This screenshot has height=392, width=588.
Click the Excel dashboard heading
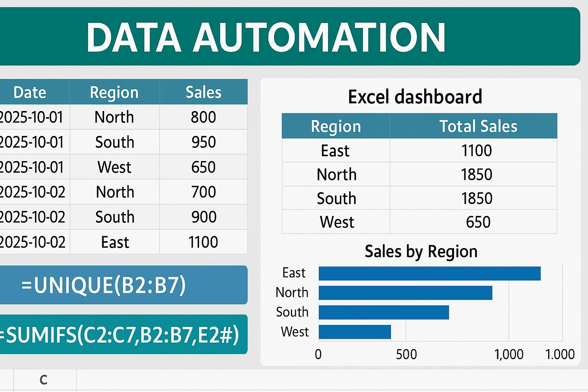415,96
